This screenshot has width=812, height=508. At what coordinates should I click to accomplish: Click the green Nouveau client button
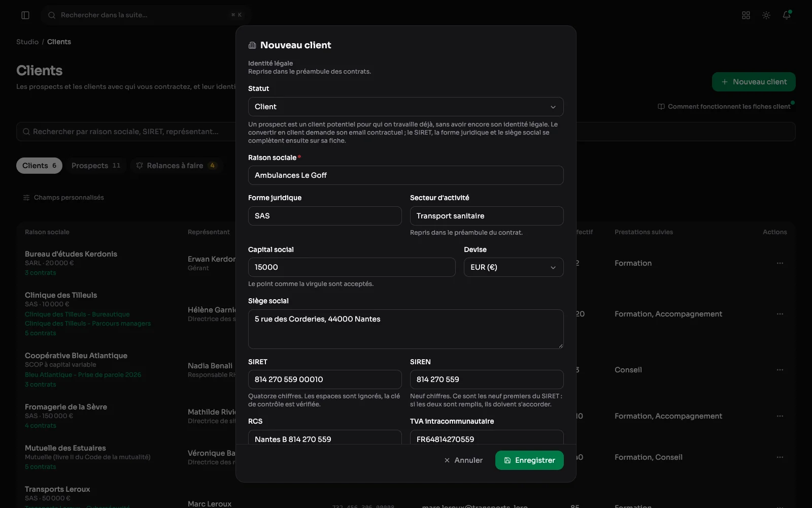click(754, 82)
